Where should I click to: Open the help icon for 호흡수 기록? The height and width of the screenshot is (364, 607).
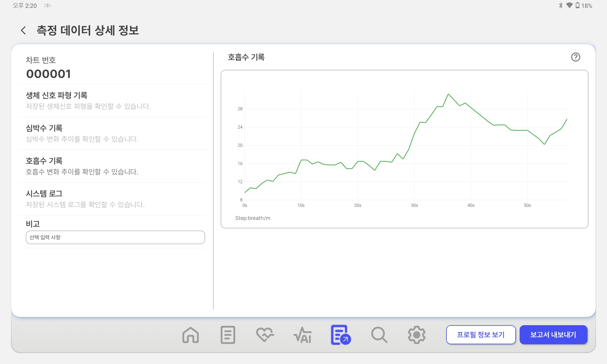coord(575,57)
